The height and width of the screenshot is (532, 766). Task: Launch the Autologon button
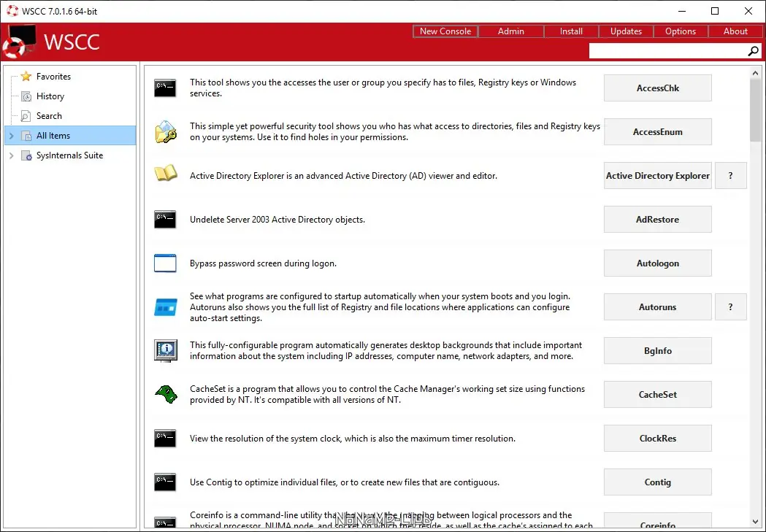click(657, 263)
